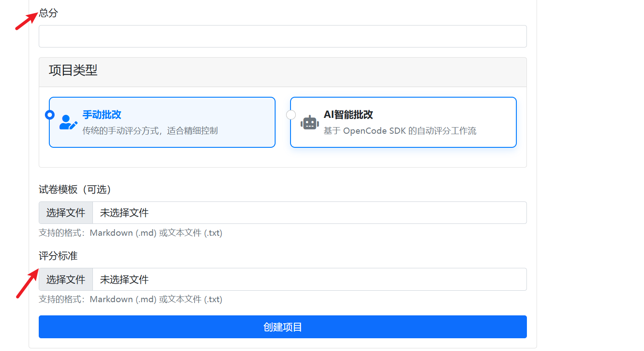The height and width of the screenshot is (351, 644).
Task: Click 未选择文件 text in 评分标准 field
Action: coord(124,279)
